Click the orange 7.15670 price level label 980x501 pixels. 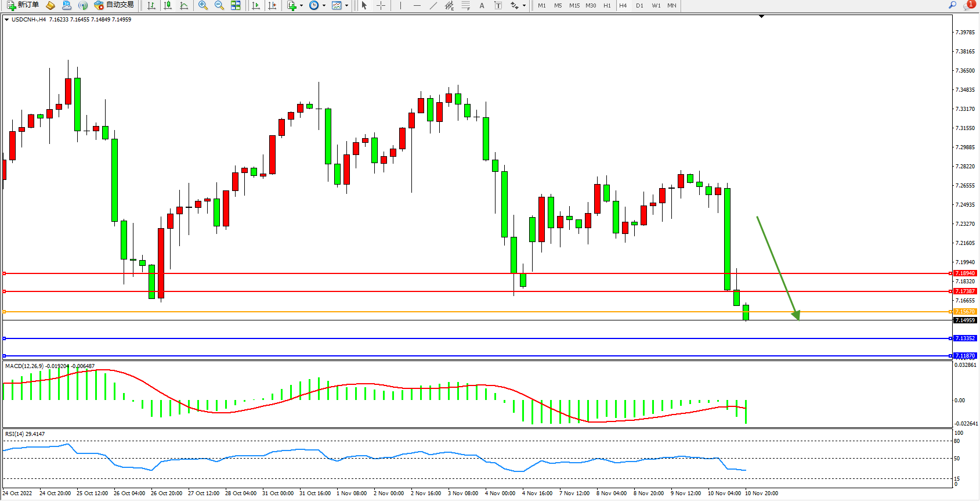click(965, 312)
